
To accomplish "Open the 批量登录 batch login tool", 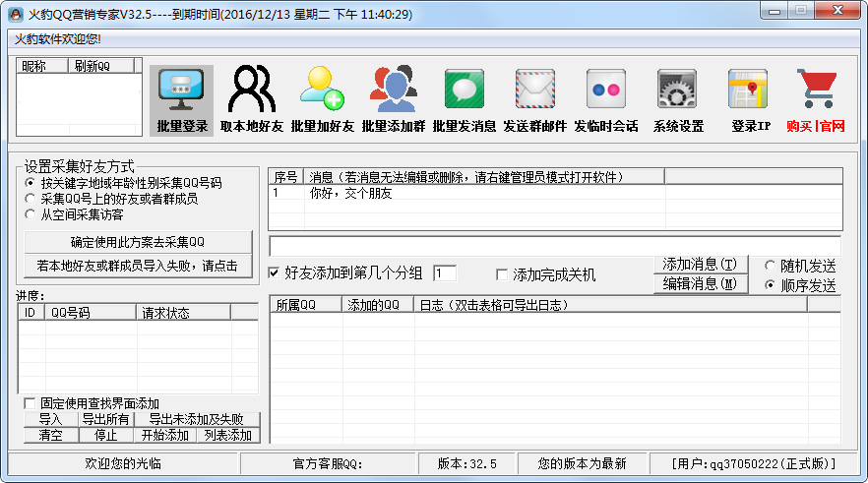I will 182,99.
